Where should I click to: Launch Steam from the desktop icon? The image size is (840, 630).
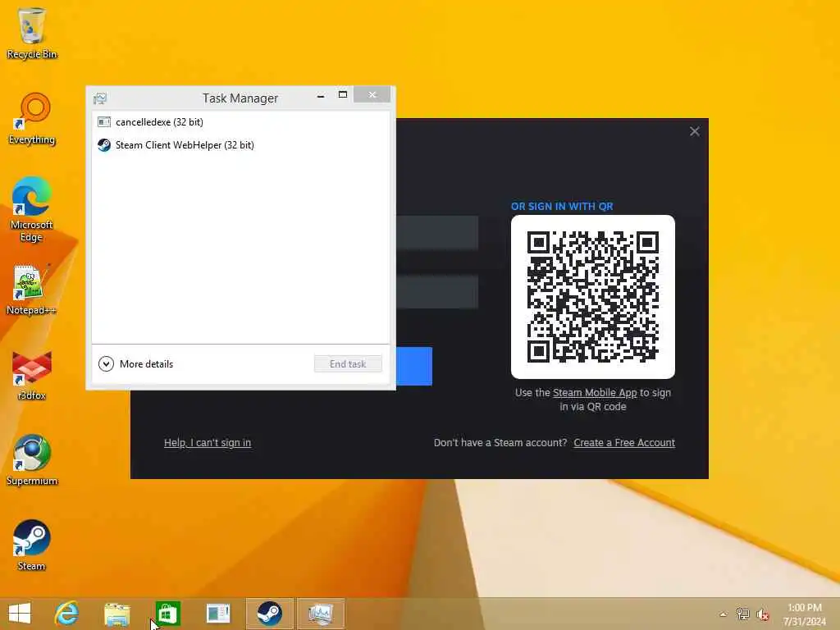pyautogui.click(x=32, y=546)
